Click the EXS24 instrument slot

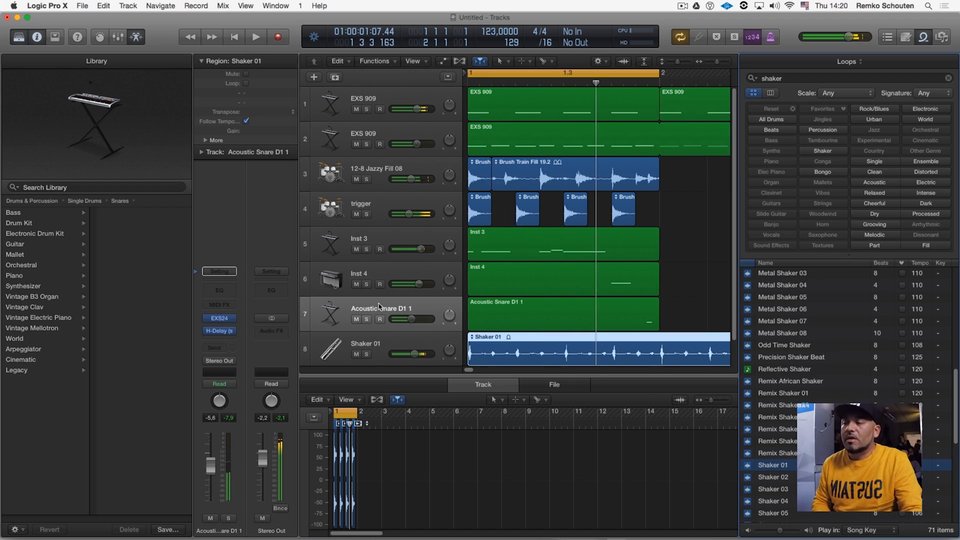[219, 318]
